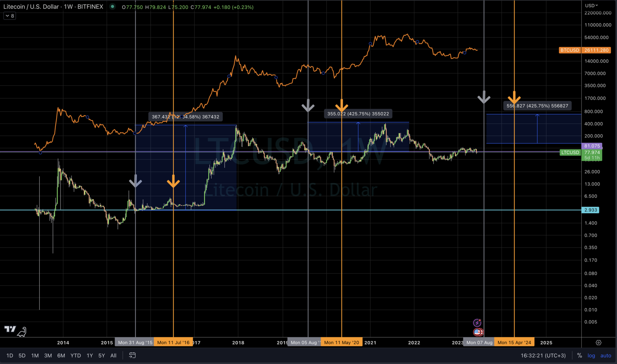Click the H79.824 high value in legend
The height and width of the screenshot is (364, 617).
click(x=155, y=7)
